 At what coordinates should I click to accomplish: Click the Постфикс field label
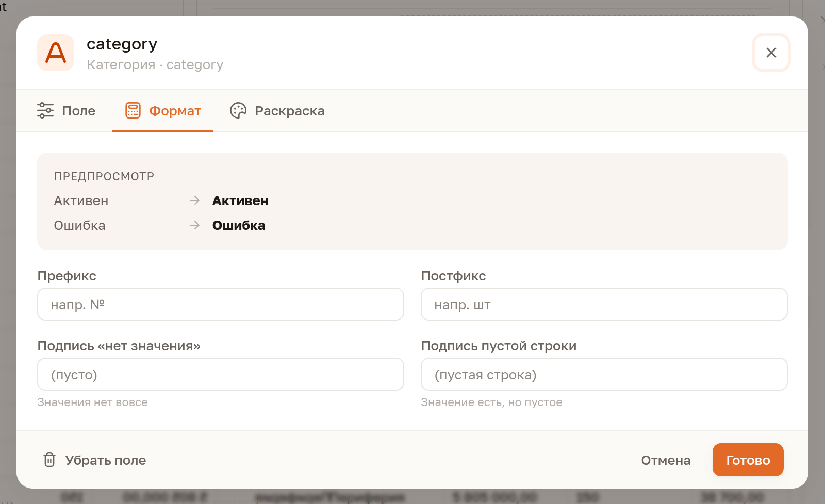[x=453, y=276]
